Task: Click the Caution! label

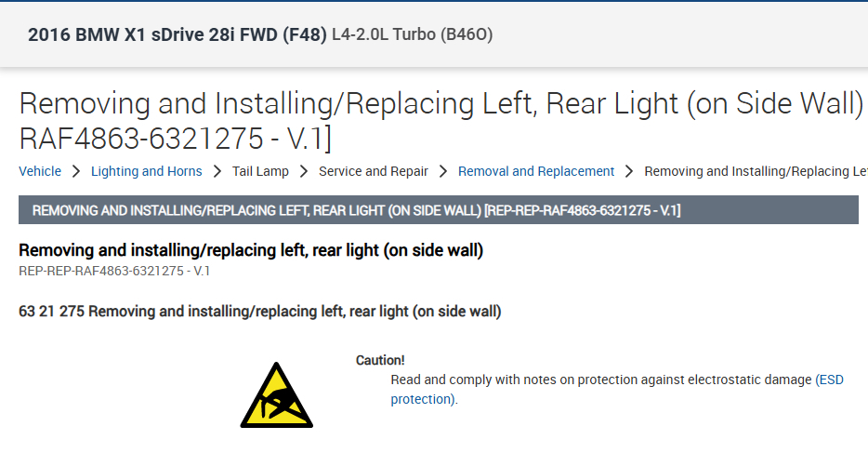Action: tap(380, 360)
